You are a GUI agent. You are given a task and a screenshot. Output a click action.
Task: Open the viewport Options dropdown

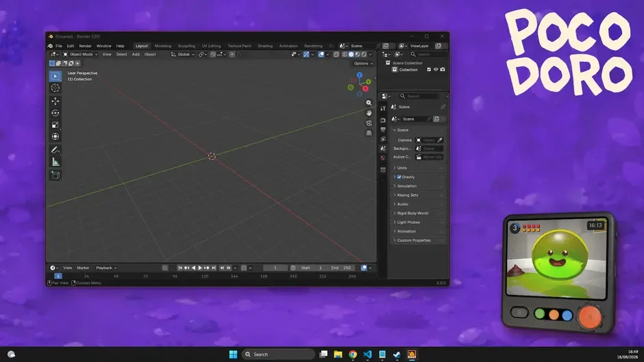tap(363, 64)
